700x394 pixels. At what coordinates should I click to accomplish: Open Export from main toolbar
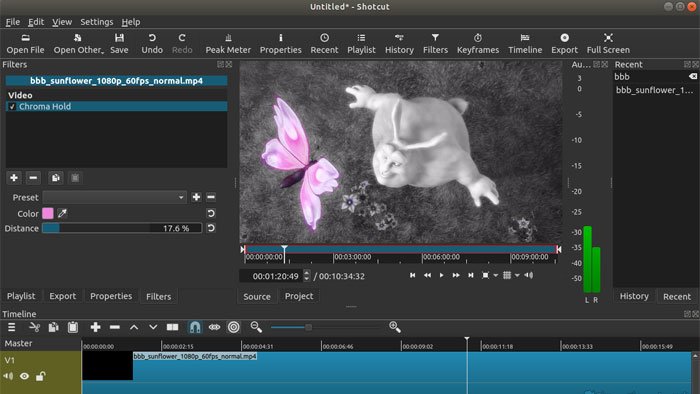(x=564, y=44)
